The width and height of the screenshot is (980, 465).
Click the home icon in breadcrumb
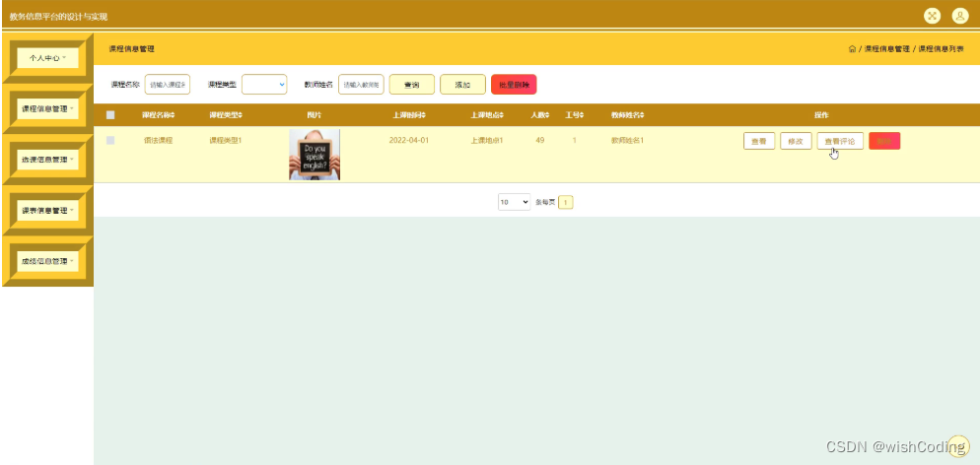852,48
